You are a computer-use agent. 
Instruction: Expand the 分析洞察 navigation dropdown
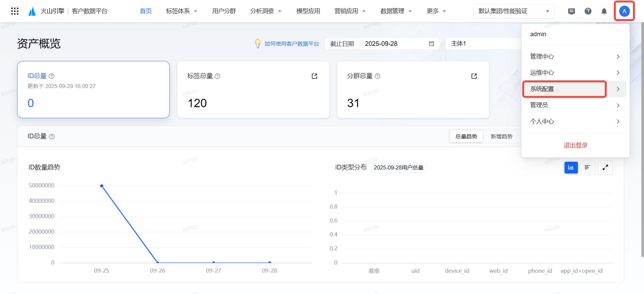click(x=266, y=11)
